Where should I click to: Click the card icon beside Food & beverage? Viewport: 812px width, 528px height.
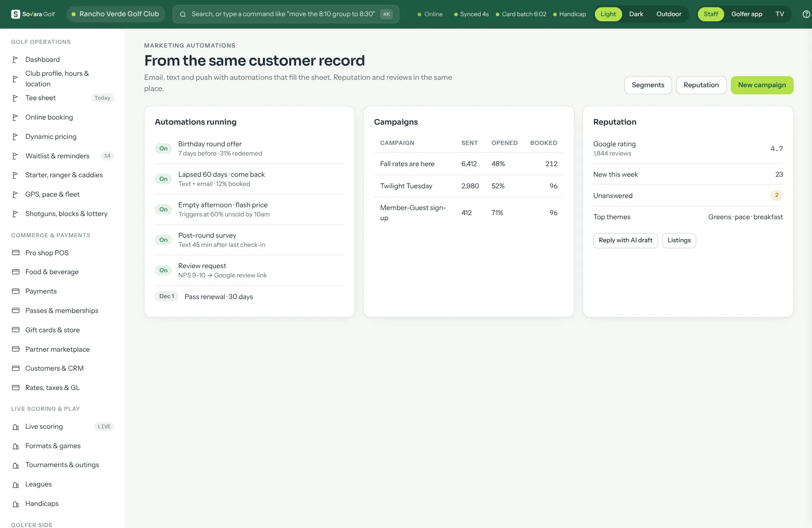pyautogui.click(x=16, y=272)
